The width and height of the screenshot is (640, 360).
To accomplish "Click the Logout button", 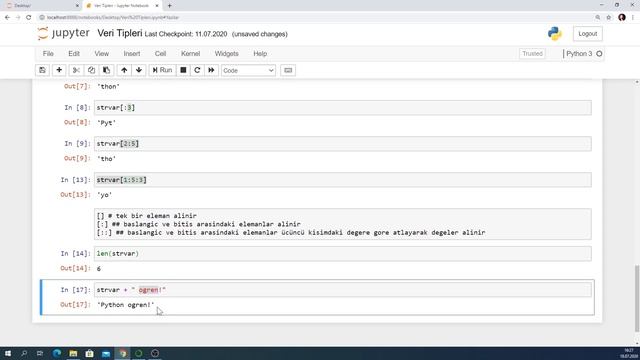I will [587, 34].
